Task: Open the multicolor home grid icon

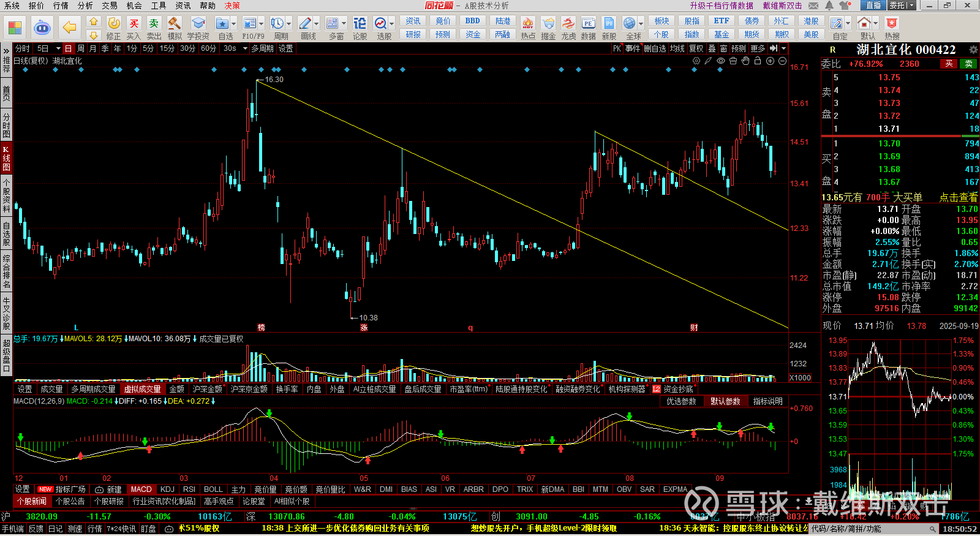Action: (15, 28)
